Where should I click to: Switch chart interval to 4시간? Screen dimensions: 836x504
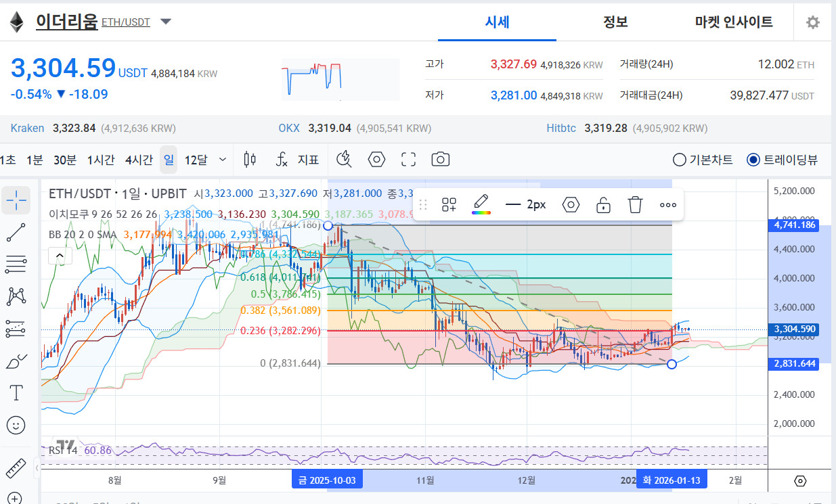(x=139, y=160)
